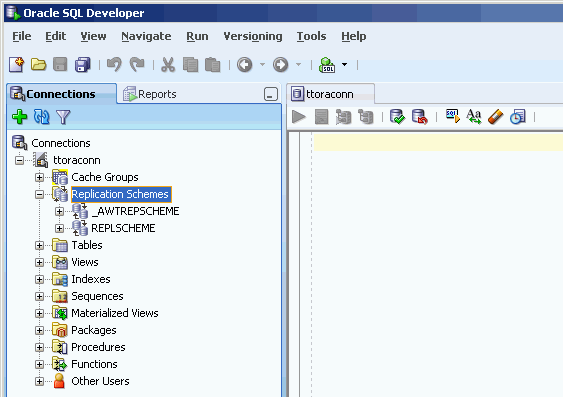Open the SQL Worksheet dropdown arrow
The image size is (563, 397).
click(344, 65)
